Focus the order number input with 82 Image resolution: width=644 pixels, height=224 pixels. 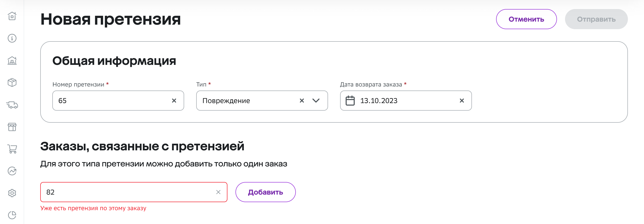134,192
